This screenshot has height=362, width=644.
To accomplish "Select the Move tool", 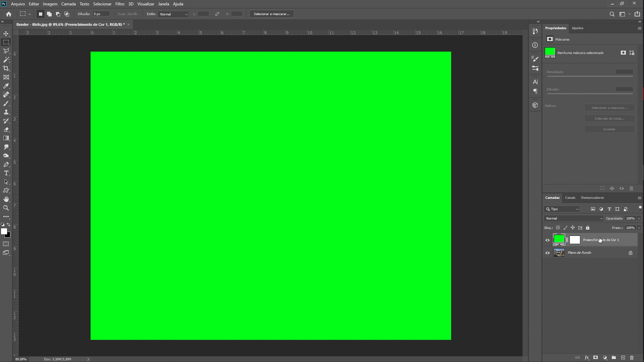I will click(x=6, y=34).
